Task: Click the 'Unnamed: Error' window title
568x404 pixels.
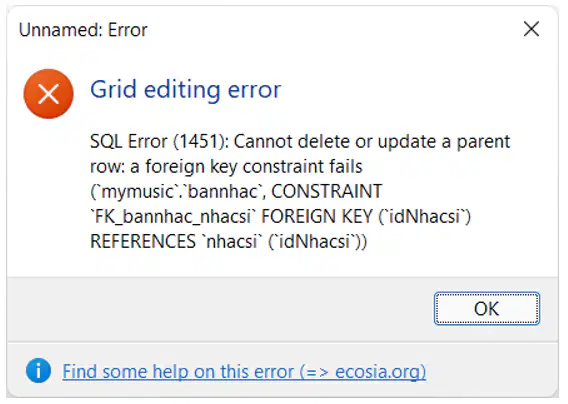Action: point(83,30)
